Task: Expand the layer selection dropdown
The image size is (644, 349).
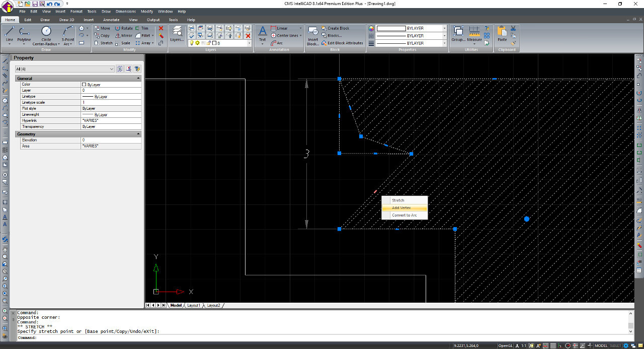Action: [249, 43]
